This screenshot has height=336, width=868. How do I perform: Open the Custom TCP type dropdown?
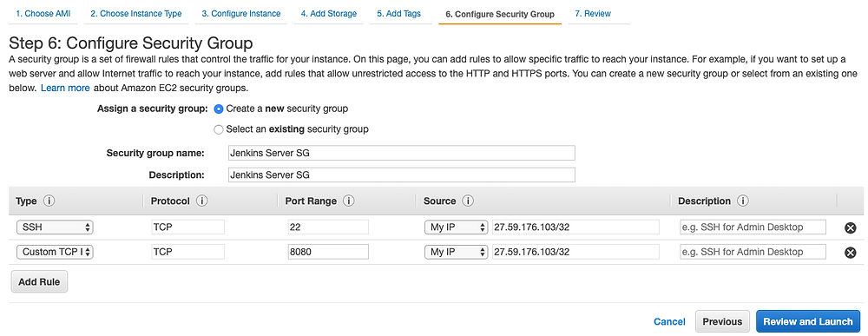[55, 252]
